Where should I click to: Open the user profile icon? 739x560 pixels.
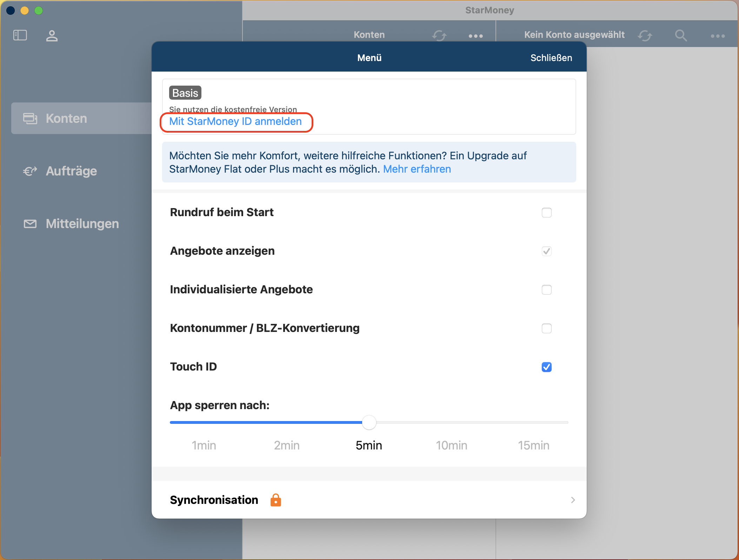52,35
